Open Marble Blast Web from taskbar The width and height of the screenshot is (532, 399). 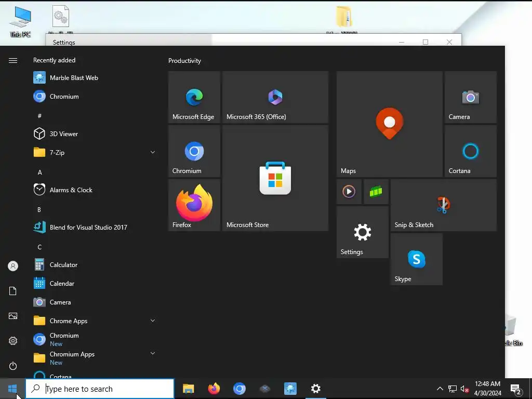coord(290,389)
